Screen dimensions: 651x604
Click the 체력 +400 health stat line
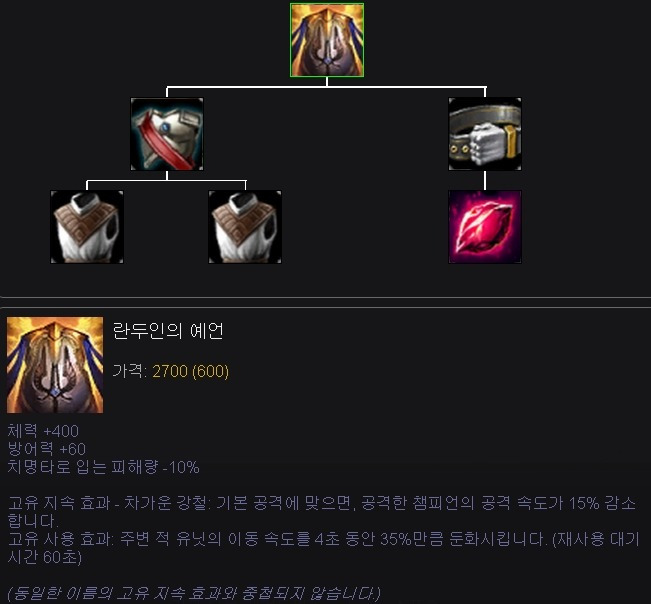click(43, 431)
